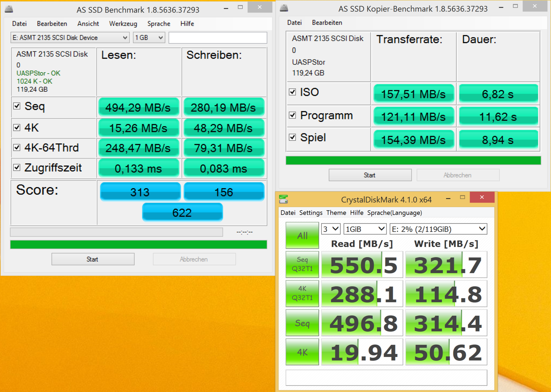Open CrystalDiskMark drive dropdown E: 2%
The height and width of the screenshot is (392, 551).
click(438, 229)
